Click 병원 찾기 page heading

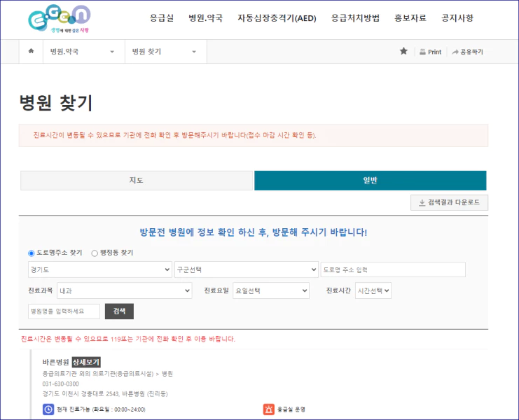click(56, 102)
